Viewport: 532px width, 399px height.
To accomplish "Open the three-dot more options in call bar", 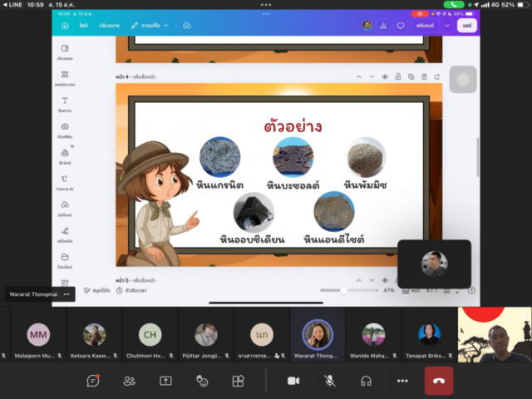I will pos(402,381).
